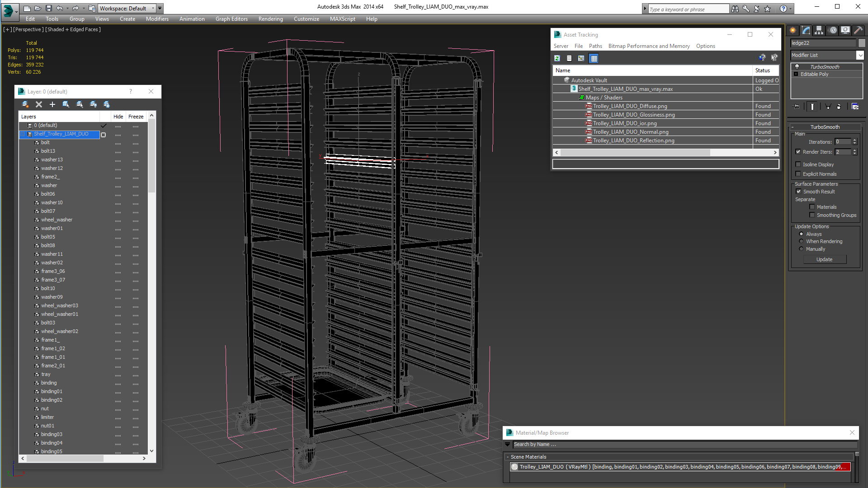Viewport: 868px width, 488px height.
Task: Open Bitmap Performance and Memory menu
Action: coord(649,46)
